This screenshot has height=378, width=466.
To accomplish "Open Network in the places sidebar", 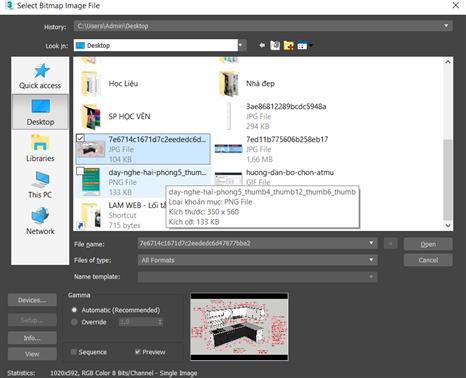I will (40, 221).
